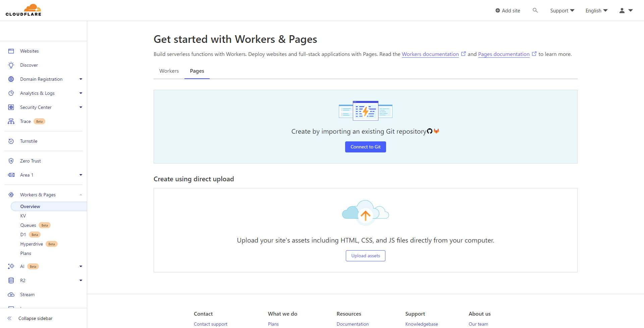Select the Websites icon in sidebar
This screenshot has height=328, width=644.
coord(11,51)
